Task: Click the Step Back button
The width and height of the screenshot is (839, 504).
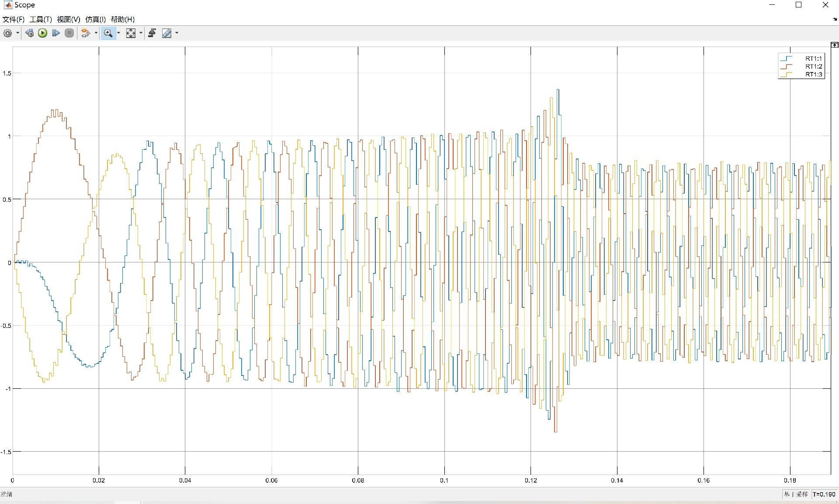Action: [x=29, y=33]
